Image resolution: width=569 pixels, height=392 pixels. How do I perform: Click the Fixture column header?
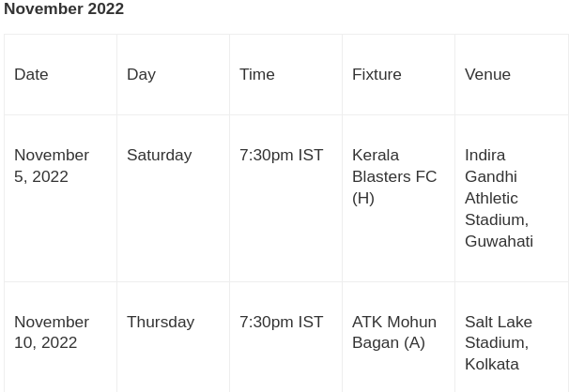pos(377,74)
